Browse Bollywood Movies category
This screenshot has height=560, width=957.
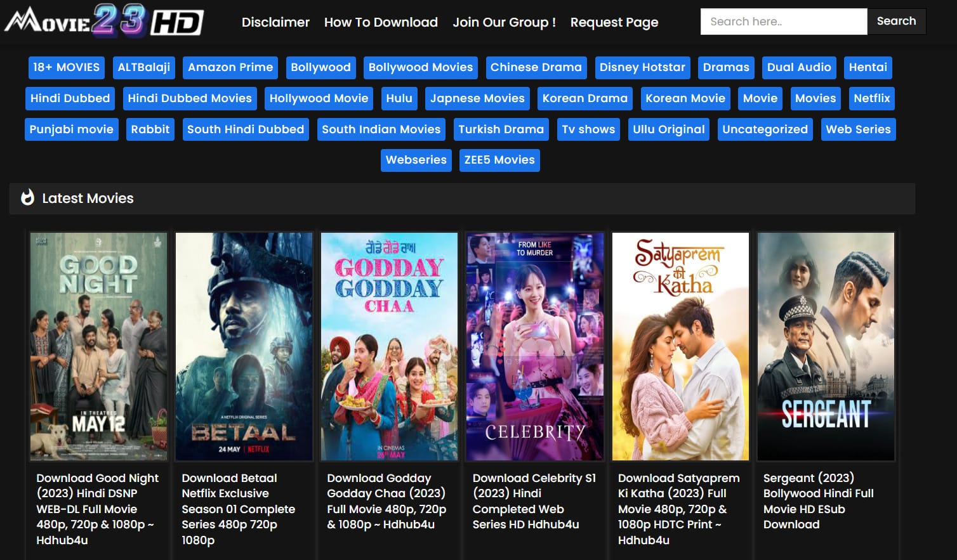421,67
